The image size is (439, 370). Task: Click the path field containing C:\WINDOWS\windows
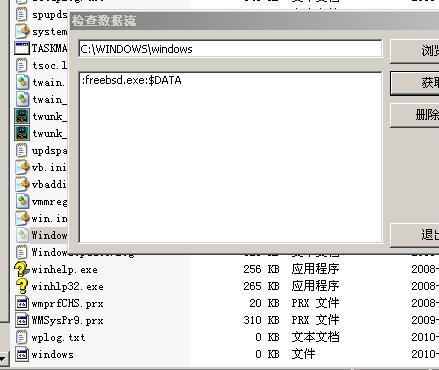point(230,49)
